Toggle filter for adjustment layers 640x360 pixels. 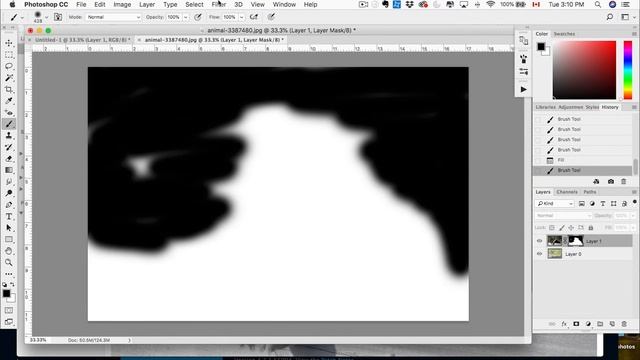tap(592, 203)
